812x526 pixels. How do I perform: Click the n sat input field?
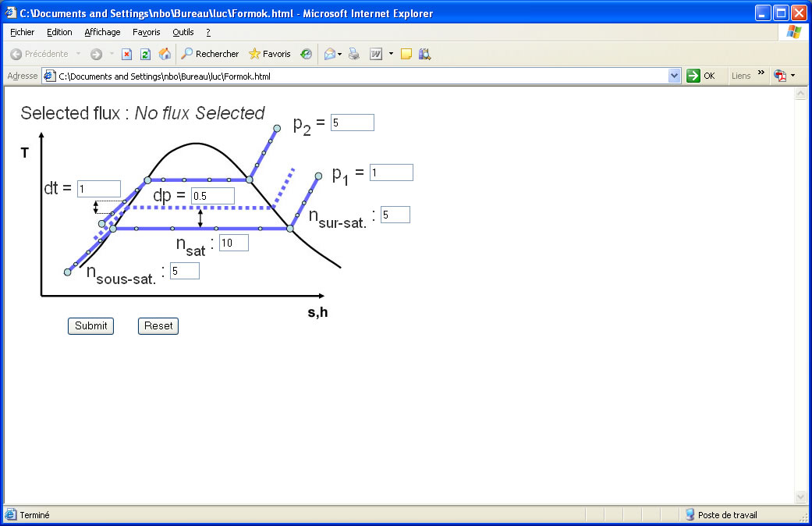(x=233, y=243)
